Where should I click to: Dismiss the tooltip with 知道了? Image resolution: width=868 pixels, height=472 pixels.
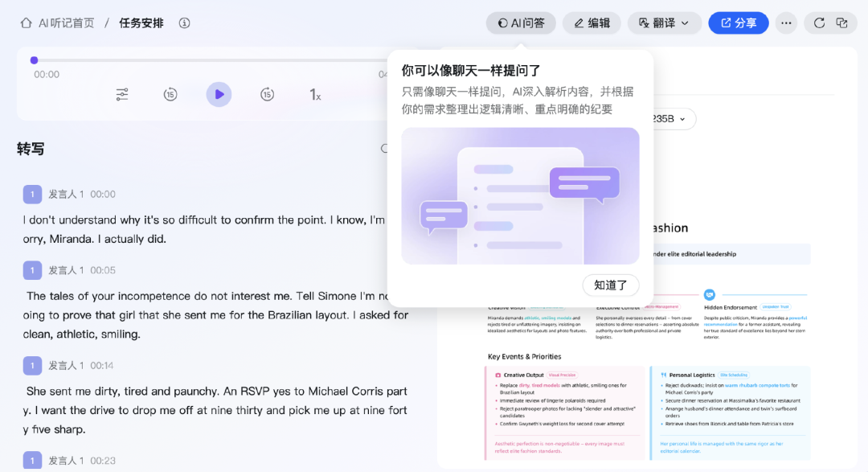click(610, 285)
